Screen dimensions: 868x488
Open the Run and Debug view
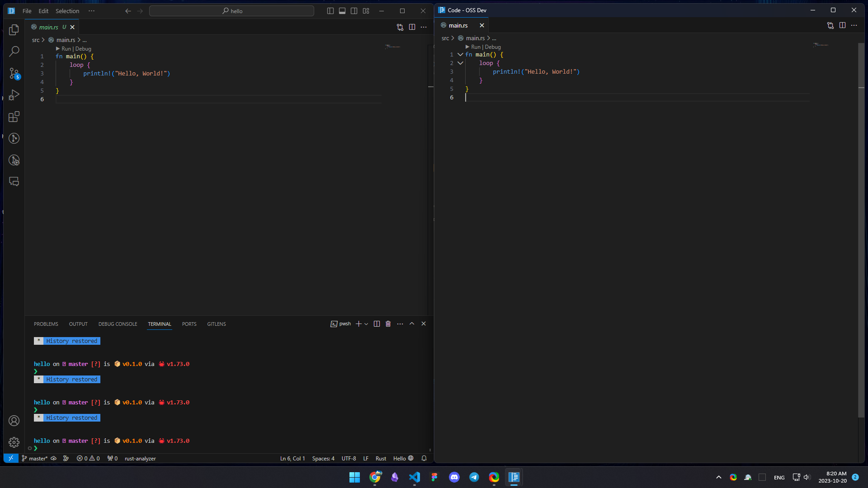[14, 95]
